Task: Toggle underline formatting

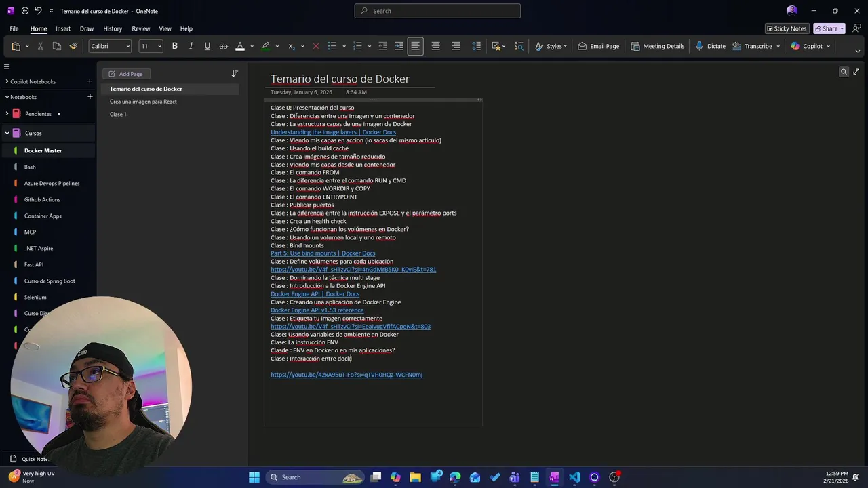Action: [x=208, y=46]
